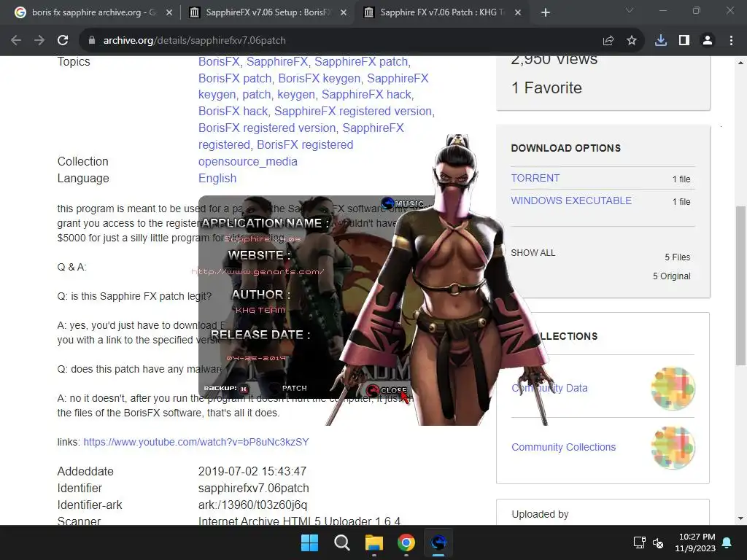This screenshot has height=560, width=747.
Task: Share this page using the share icon
Action: coord(608,41)
